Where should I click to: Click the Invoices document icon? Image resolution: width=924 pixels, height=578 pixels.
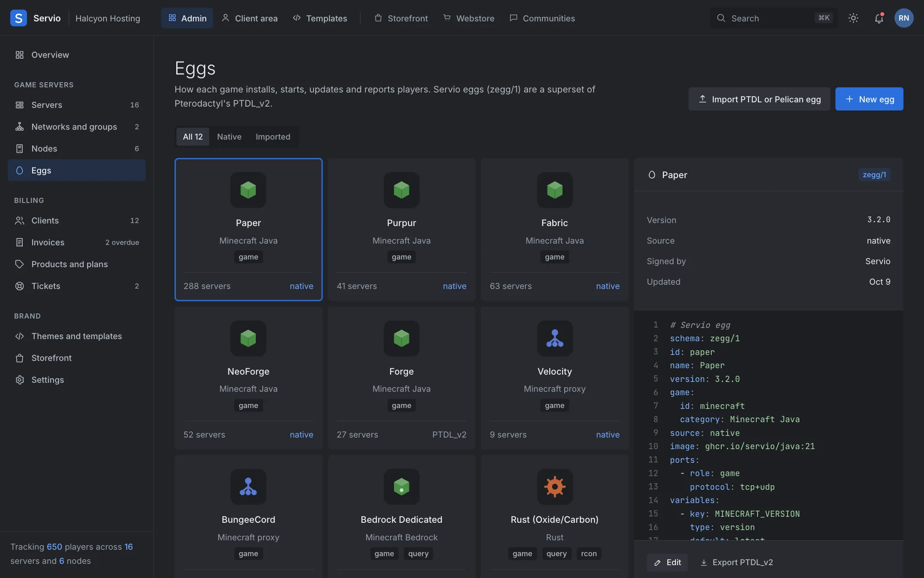coord(20,242)
